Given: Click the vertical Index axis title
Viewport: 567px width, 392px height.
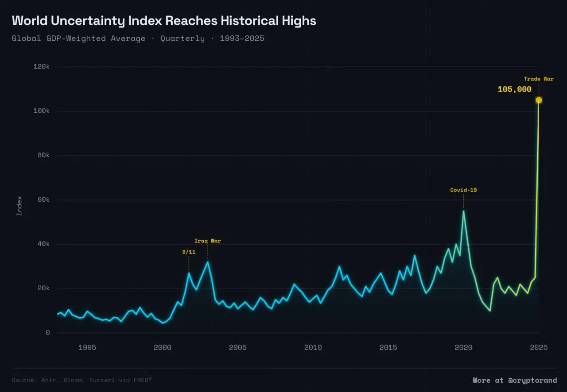Looking at the screenshot, I should tap(19, 206).
